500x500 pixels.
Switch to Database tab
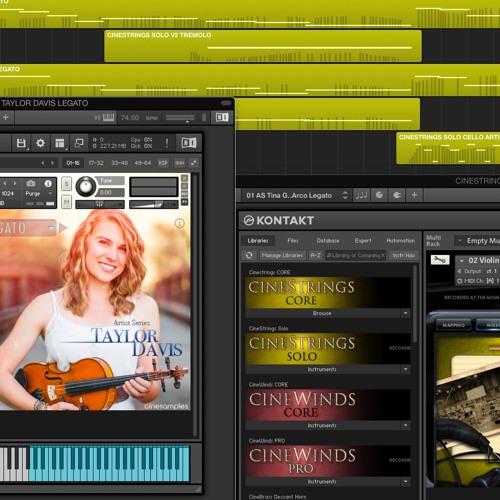click(x=328, y=240)
